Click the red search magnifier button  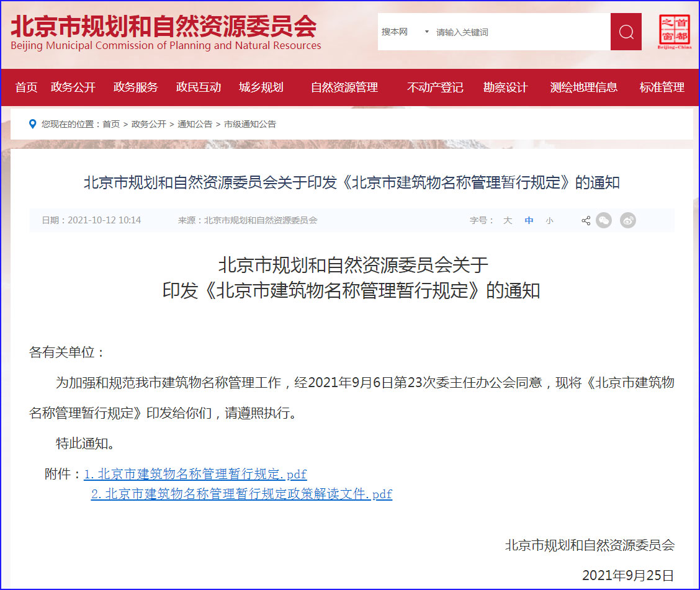626,32
